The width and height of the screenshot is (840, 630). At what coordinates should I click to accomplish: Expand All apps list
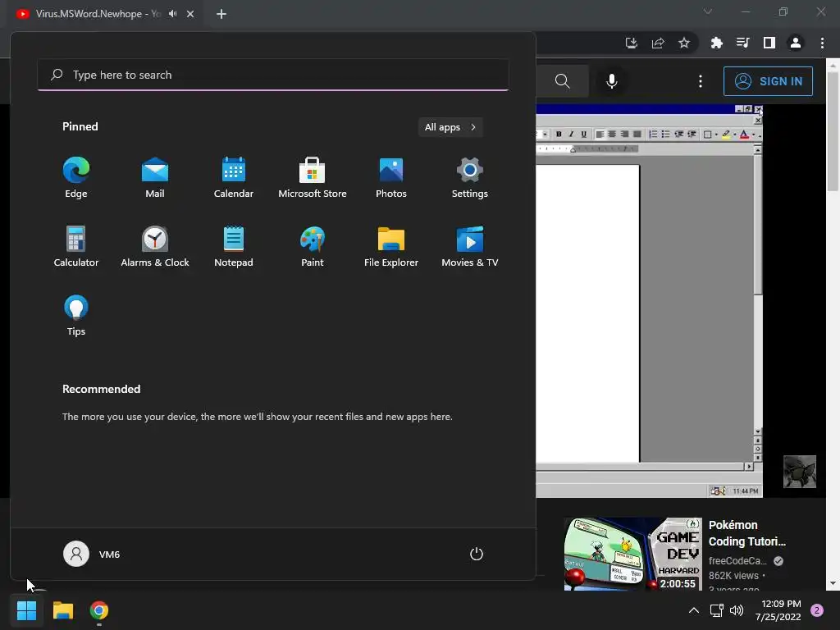(x=450, y=127)
